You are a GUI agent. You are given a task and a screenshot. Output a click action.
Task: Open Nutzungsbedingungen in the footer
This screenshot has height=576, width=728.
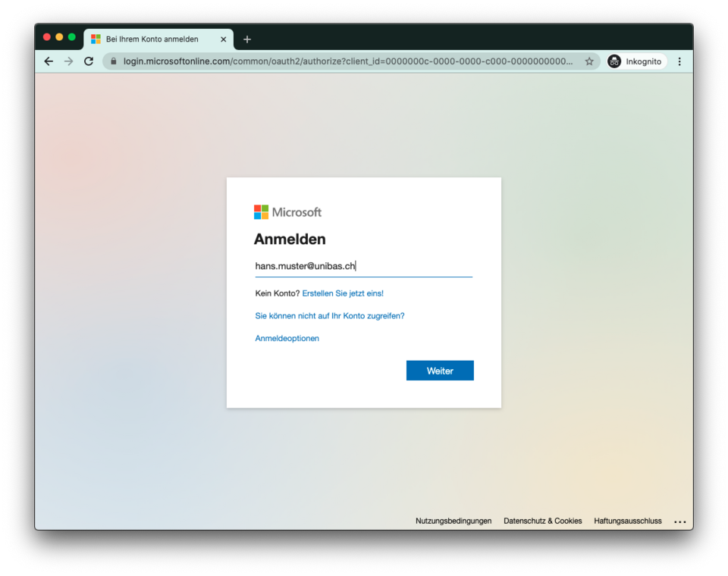coord(453,521)
